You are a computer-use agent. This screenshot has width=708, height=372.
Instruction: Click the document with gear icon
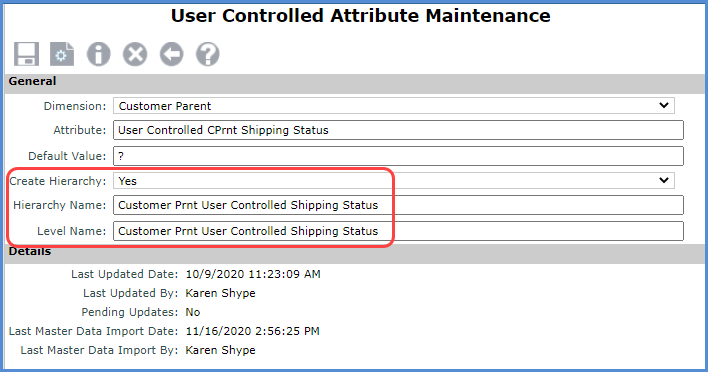coord(62,54)
